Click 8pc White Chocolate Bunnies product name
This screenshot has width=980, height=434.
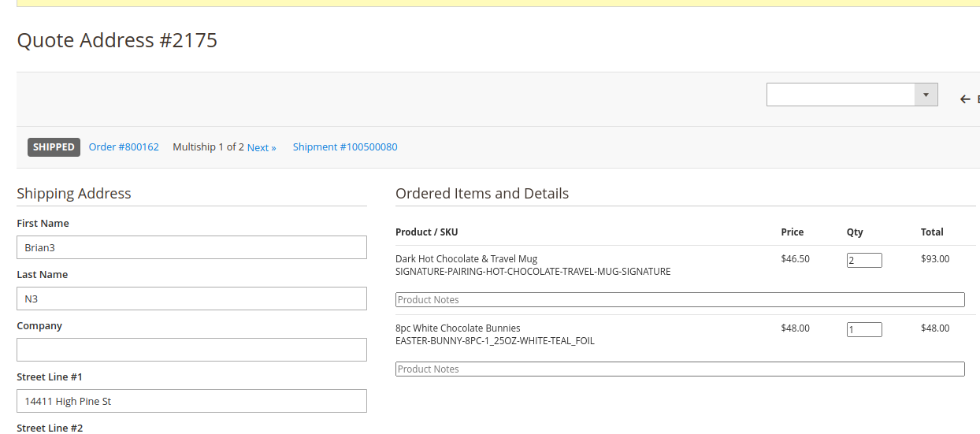(x=458, y=328)
